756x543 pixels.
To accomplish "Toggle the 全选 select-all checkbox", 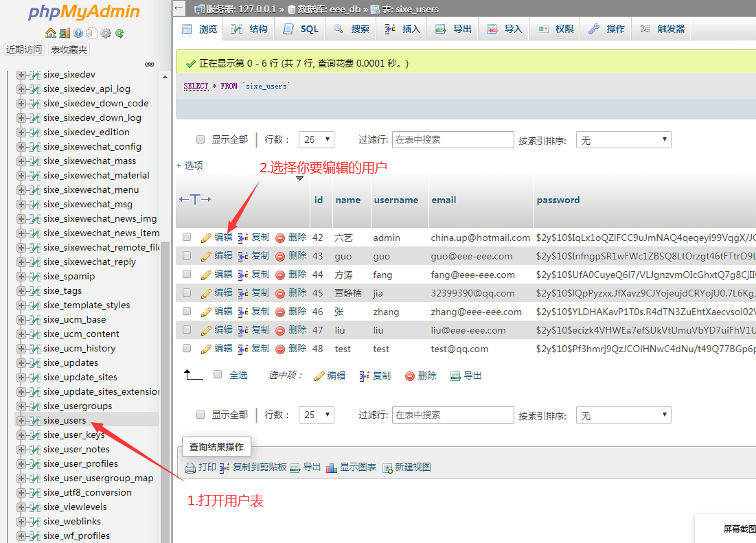I will (x=218, y=375).
